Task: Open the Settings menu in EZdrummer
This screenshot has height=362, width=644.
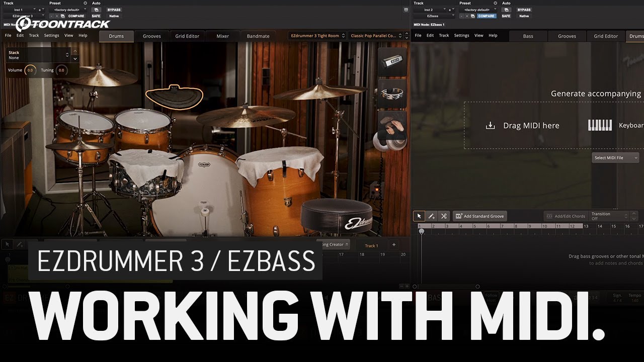Action: tap(51, 36)
